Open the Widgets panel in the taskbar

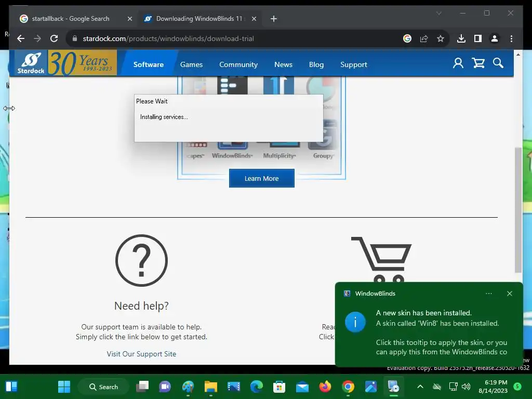tap(11, 387)
